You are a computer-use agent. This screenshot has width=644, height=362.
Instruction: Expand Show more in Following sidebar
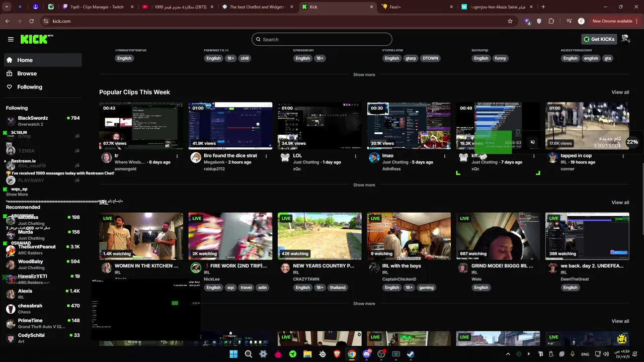(17, 194)
